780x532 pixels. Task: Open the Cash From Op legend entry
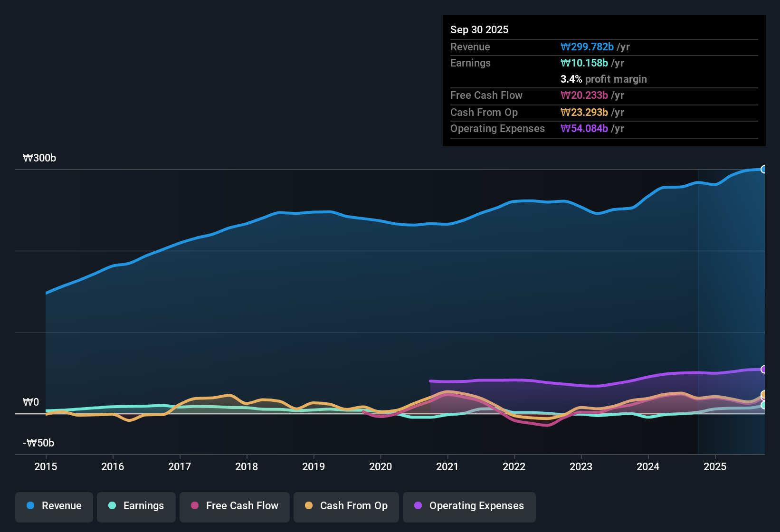point(346,506)
